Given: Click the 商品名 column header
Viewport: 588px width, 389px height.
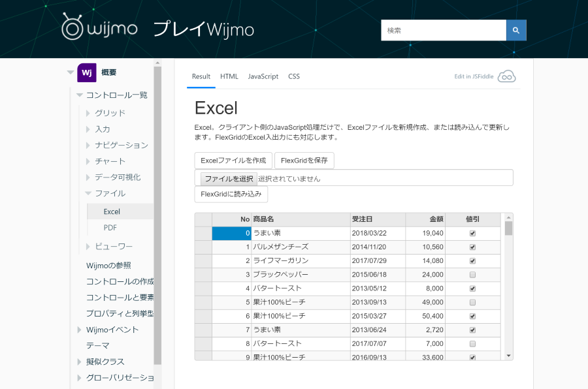Looking at the screenshot, I should click(x=301, y=219).
